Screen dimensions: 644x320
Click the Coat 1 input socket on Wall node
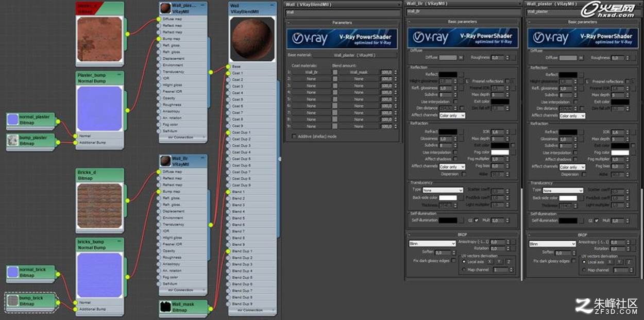(x=228, y=73)
